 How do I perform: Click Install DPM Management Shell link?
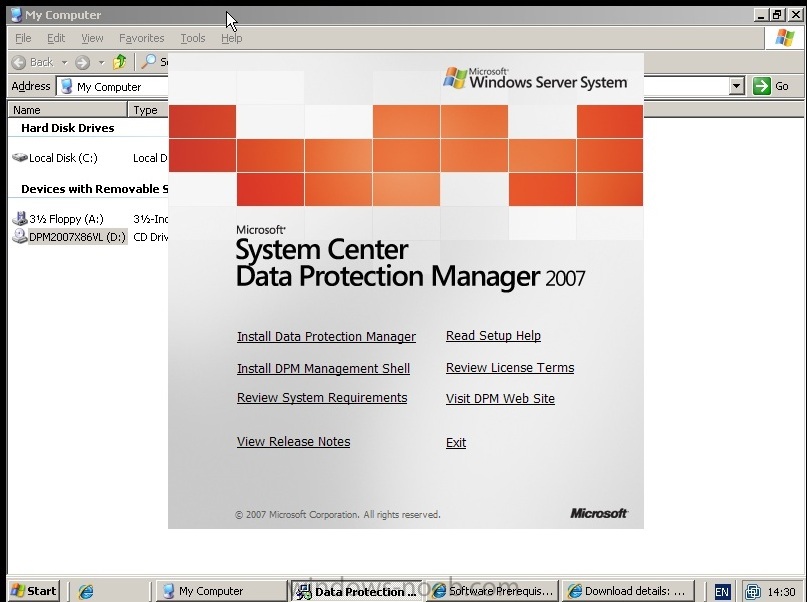click(x=323, y=368)
